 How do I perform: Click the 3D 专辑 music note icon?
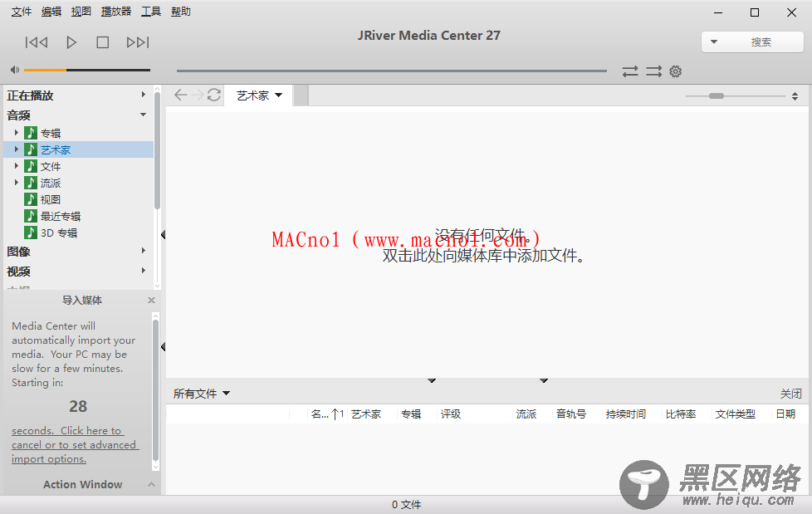coord(31,233)
